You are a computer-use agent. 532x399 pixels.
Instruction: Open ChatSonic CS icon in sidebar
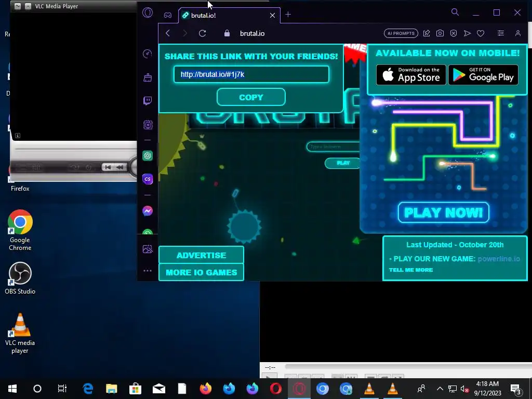(x=148, y=179)
